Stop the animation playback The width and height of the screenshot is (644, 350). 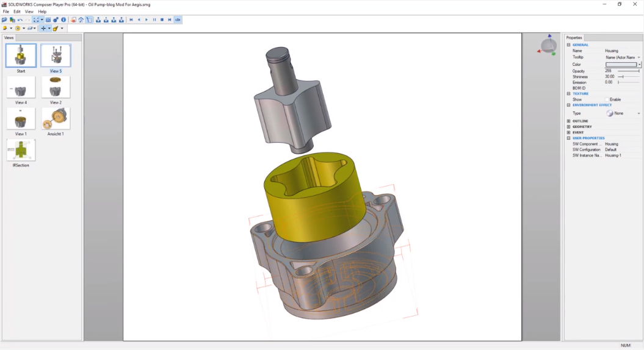coord(162,20)
